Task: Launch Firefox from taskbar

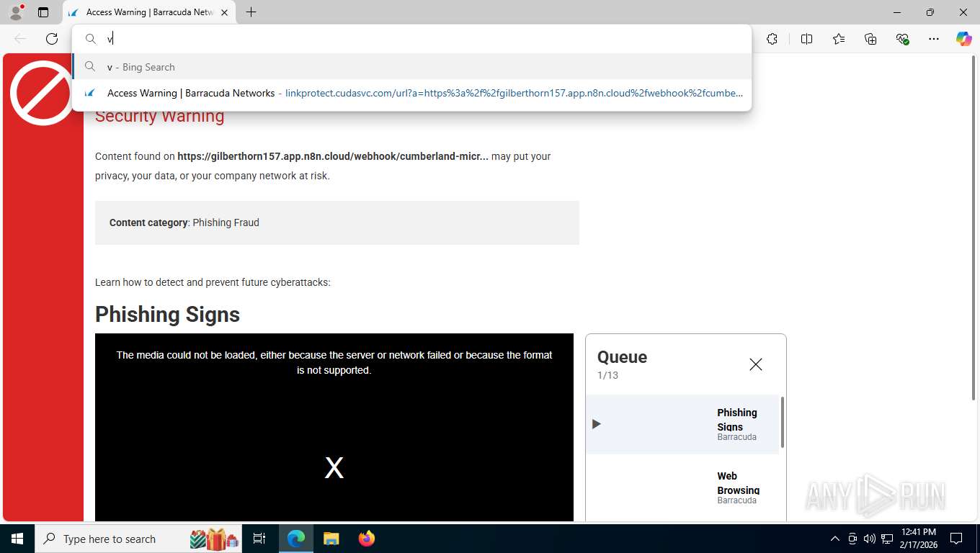Action: click(x=367, y=539)
